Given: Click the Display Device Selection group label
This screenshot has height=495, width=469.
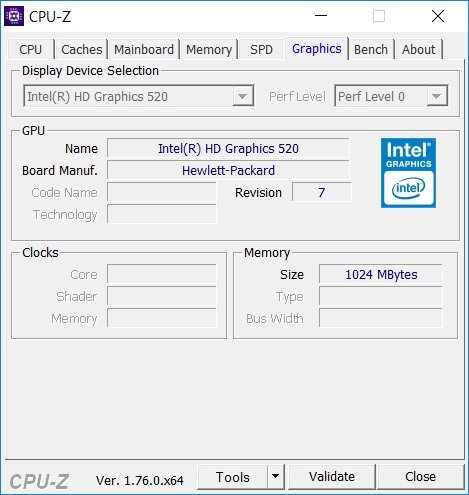Looking at the screenshot, I should pos(90,71).
